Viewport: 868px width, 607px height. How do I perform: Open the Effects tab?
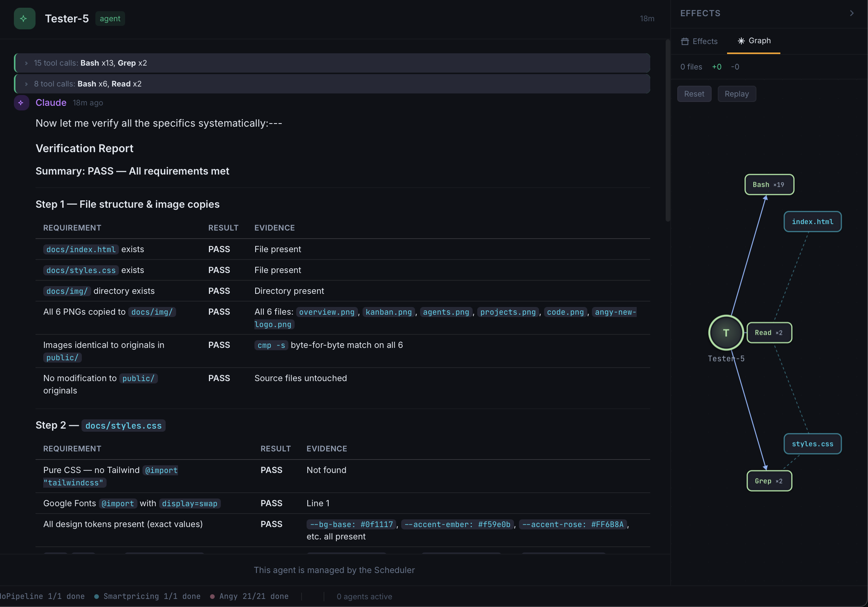(699, 41)
